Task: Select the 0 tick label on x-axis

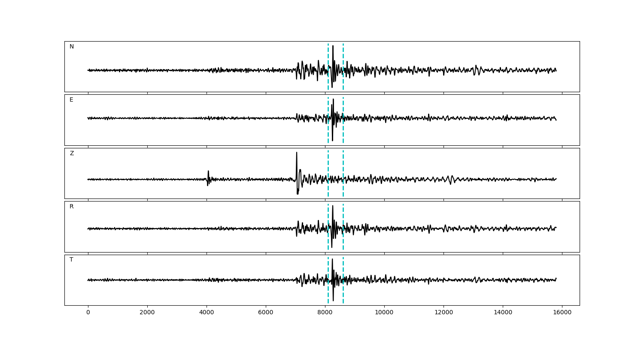Action: click(88, 313)
